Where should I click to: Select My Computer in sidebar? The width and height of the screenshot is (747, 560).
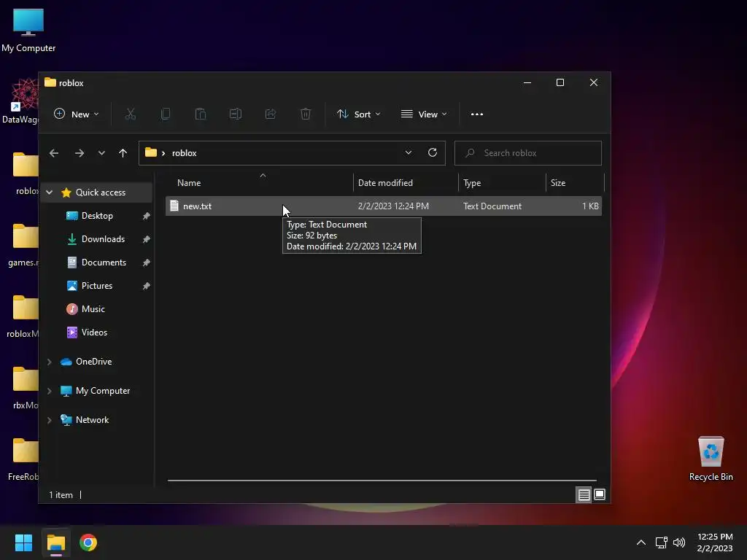102,391
